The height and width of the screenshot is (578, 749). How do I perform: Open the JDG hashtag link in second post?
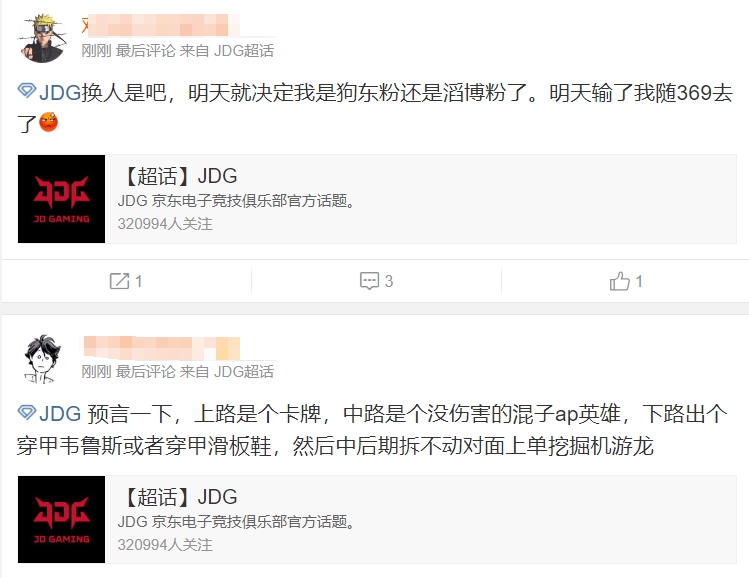[60, 414]
